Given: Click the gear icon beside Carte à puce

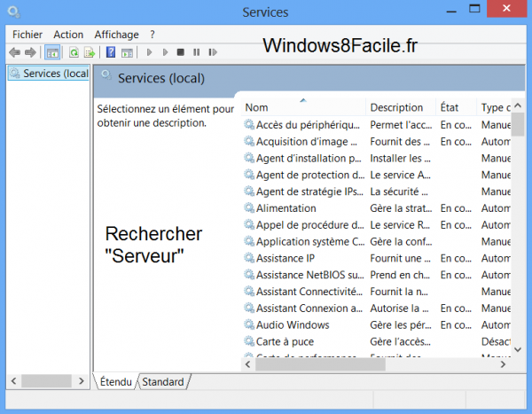Looking at the screenshot, I should 249,341.
